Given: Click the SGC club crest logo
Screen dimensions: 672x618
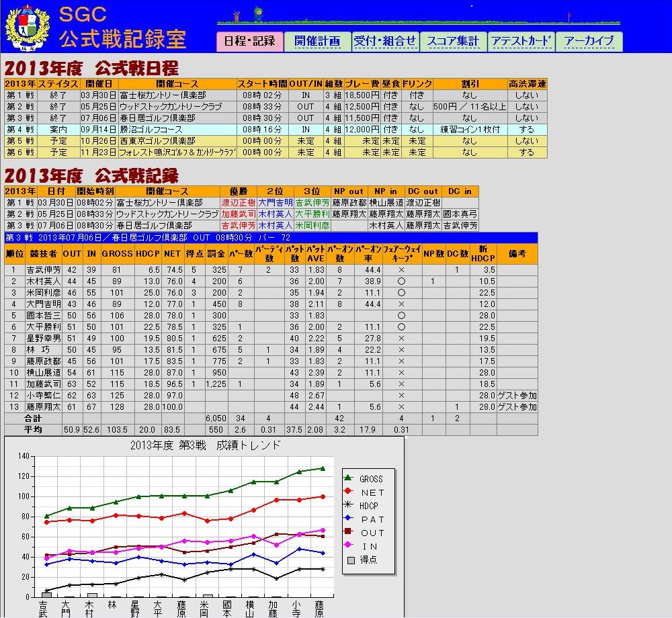Looking at the screenshot, I should point(27,28).
